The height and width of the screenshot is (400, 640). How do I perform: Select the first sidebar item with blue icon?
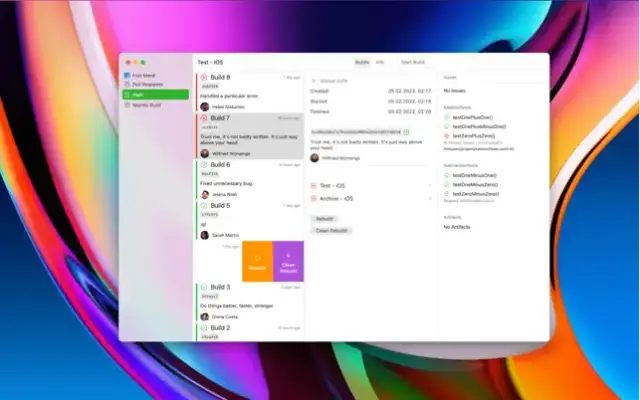[156, 76]
